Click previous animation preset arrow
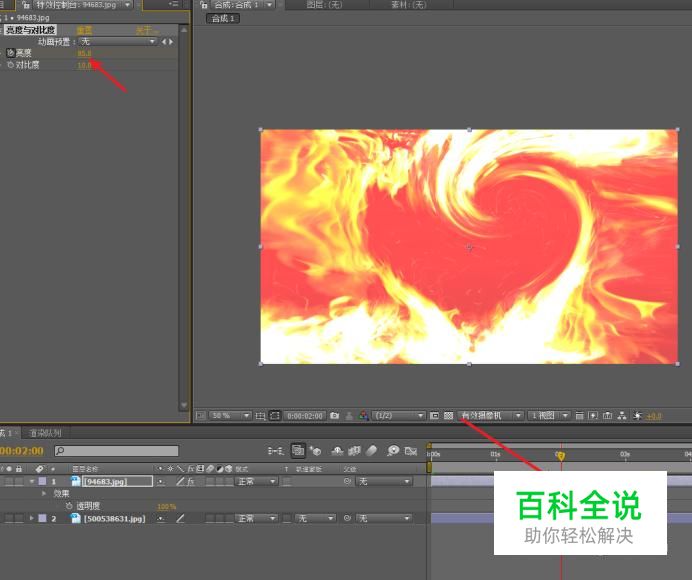692x580 pixels. (x=164, y=41)
